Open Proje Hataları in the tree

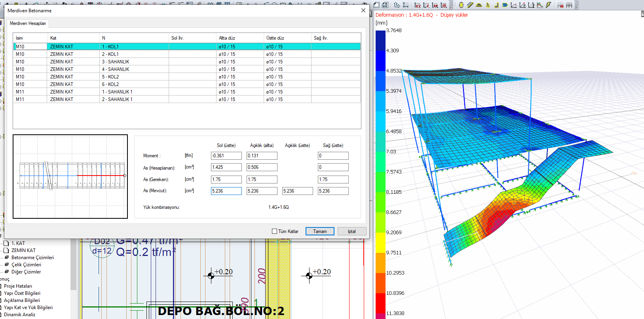pyautogui.click(x=18, y=286)
